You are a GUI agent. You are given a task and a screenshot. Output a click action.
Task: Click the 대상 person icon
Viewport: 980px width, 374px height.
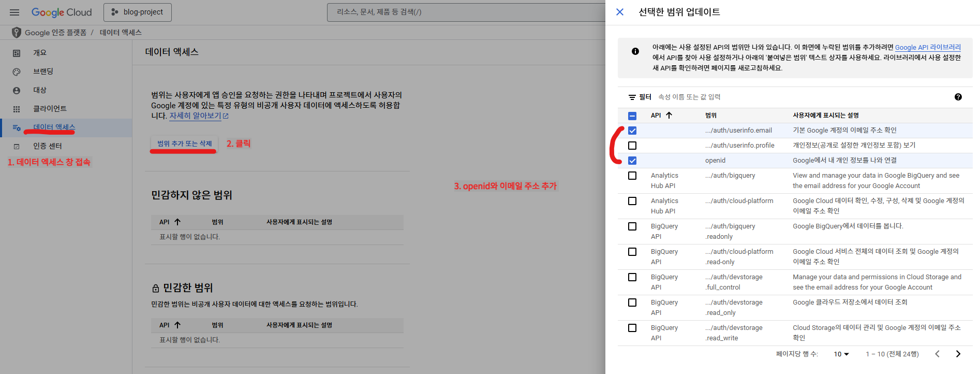(17, 90)
